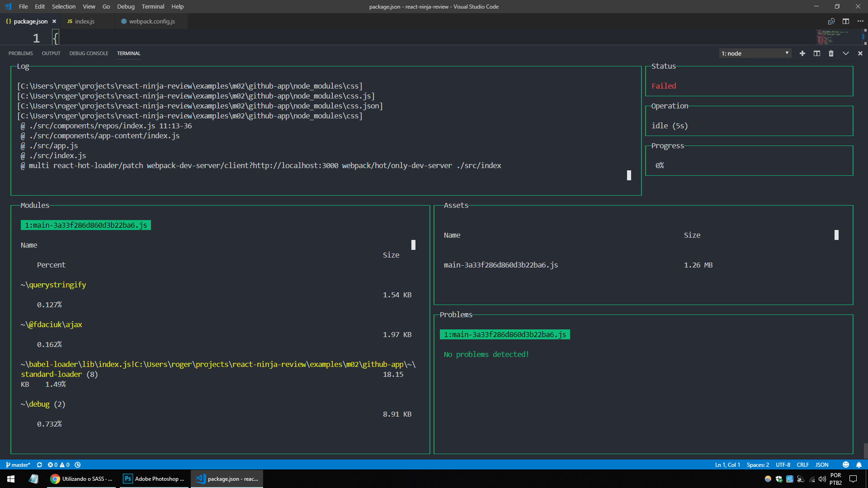Open Adobe Photoshop from the taskbar
Screen dimensions: 868x488
[154, 479]
